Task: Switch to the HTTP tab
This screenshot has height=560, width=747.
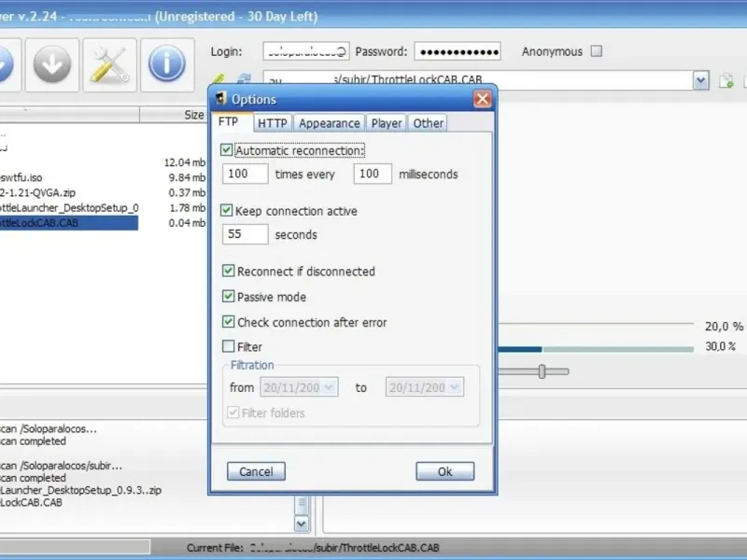Action: coord(272,123)
